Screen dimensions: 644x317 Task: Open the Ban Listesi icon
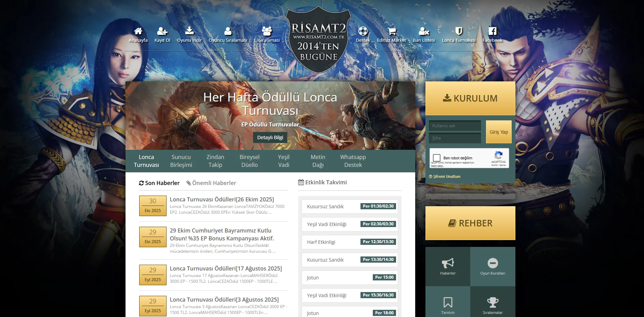pos(424,31)
